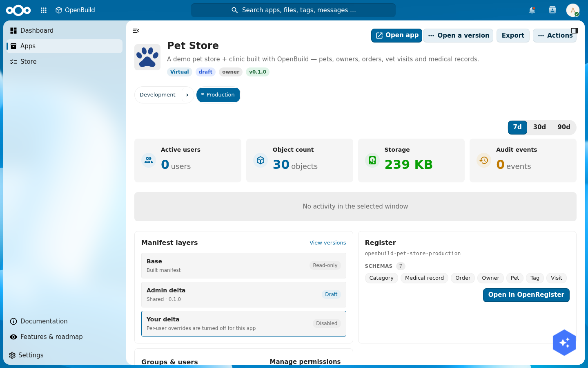Image resolution: width=588 pixels, height=368 pixels.
Task: Select the 90d time window
Action: 564,127
